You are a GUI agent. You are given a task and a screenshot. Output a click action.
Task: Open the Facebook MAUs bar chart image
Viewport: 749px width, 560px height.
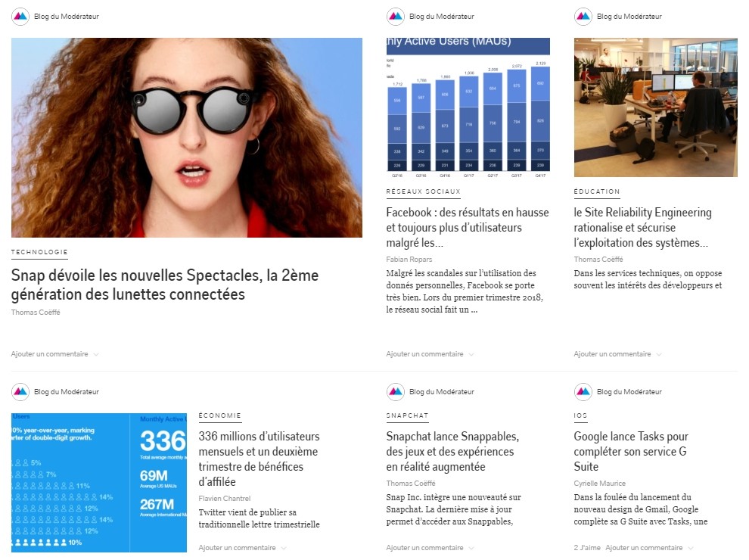pyautogui.click(x=468, y=107)
